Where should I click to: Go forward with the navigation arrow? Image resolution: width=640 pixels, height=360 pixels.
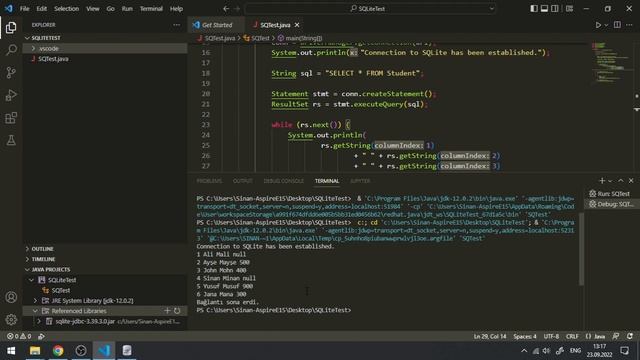(237, 9)
